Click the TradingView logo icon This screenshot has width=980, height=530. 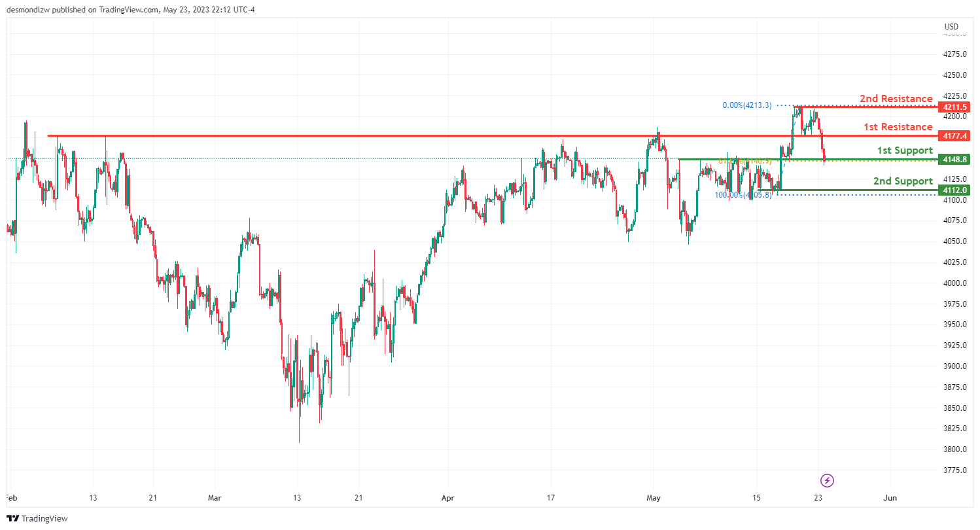pyautogui.click(x=12, y=519)
